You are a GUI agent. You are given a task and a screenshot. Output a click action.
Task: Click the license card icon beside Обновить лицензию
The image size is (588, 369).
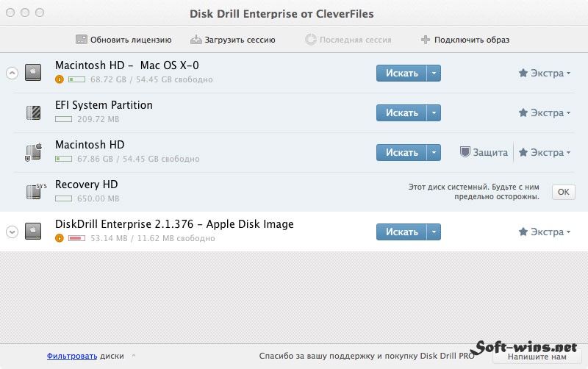click(82, 40)
